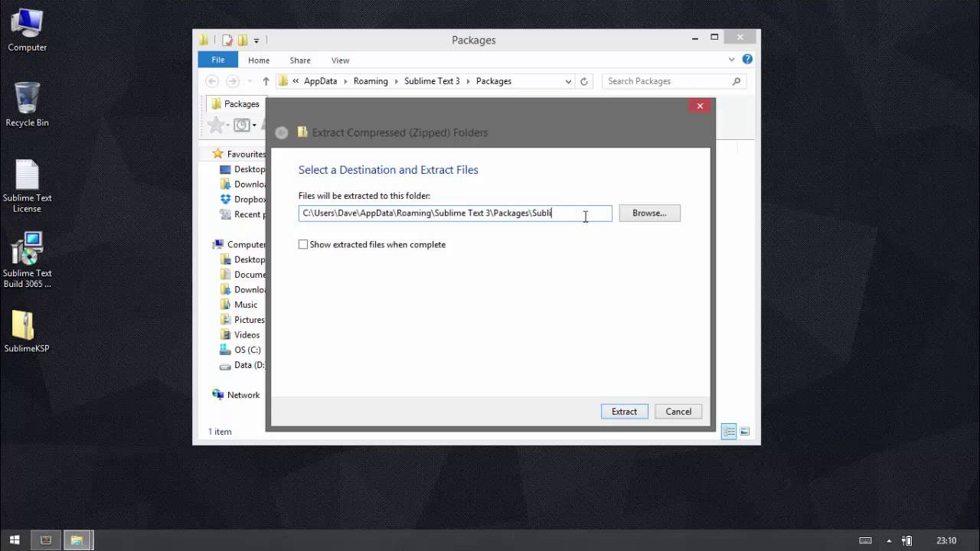Viewport: 980px width, 551px height.
Task: Select Recent places in Favourites
Action: (x=243, y=214)
